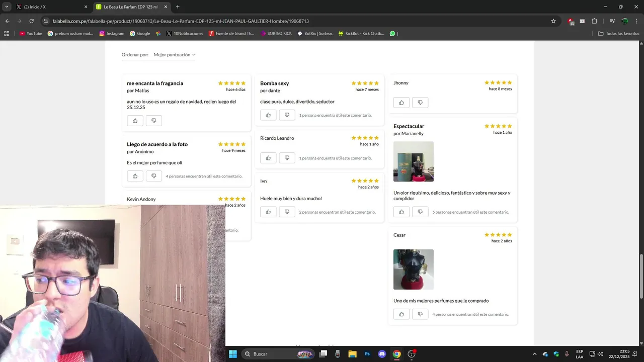Image resolution: width=644 pixels, height=362 pixels.
Task: Click the Windows taskbar Buscar search box
Action: tap(278, 354)
